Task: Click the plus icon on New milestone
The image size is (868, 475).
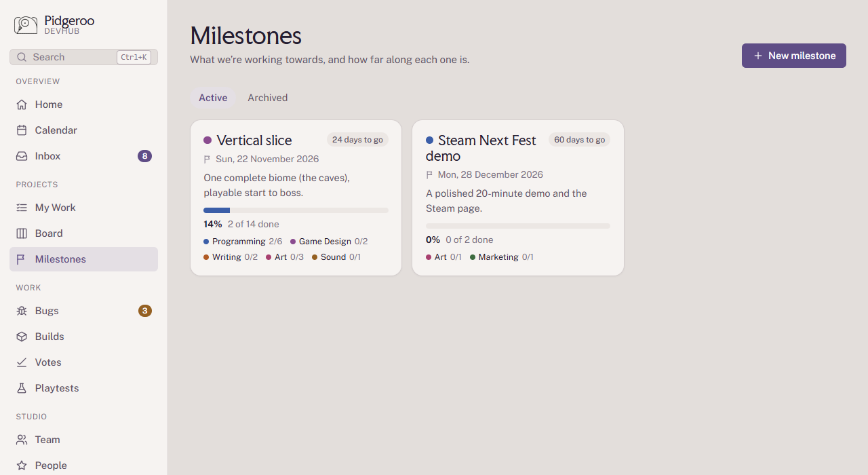Action: tap(758, 56)
